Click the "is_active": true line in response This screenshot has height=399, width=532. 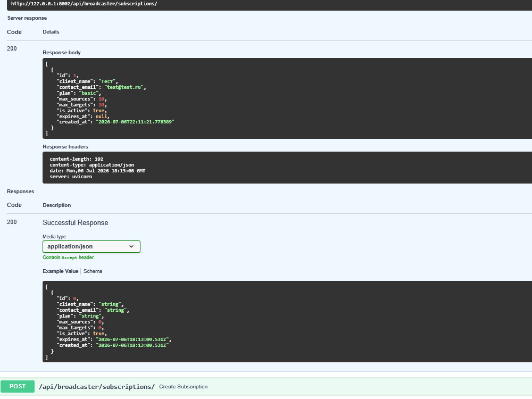(x=82, y=111)
